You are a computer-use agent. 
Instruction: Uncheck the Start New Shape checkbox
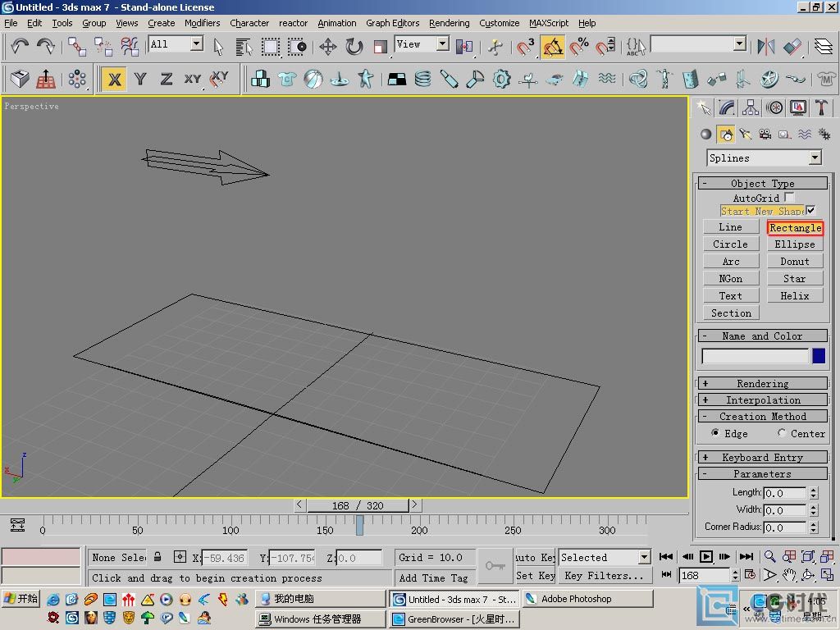(x=810, y=210)
